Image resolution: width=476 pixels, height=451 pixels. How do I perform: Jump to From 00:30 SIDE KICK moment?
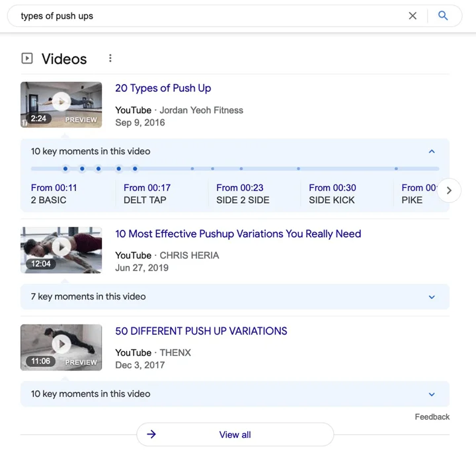[333, 194]
